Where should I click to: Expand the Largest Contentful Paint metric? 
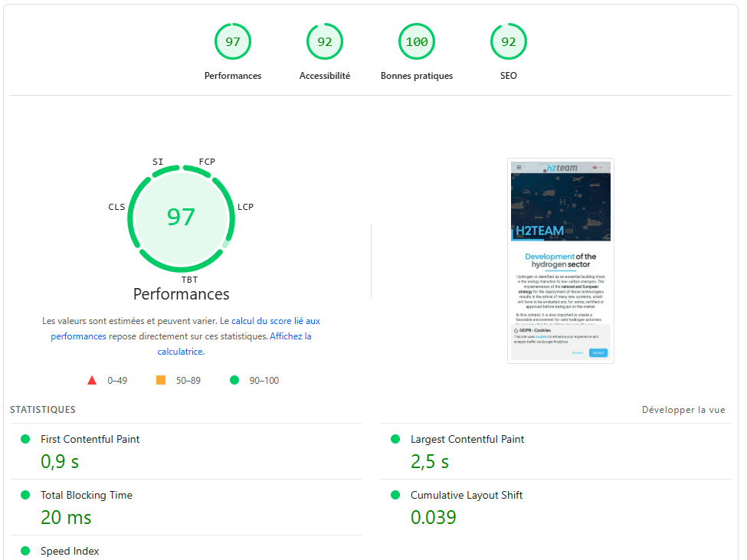[467, 439]
